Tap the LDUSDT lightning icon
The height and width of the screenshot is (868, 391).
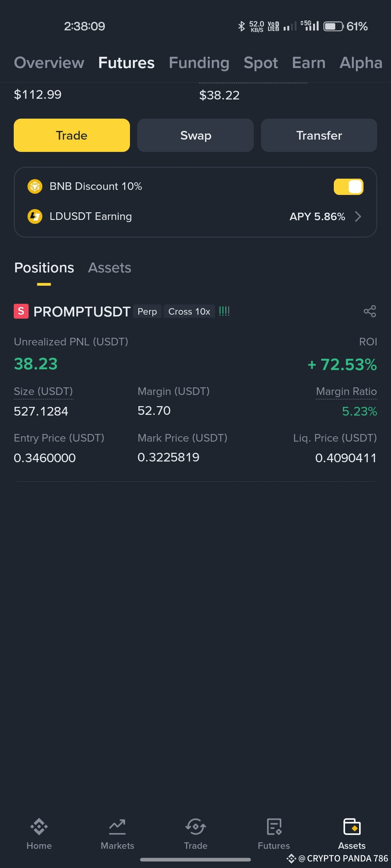tap(35, 216)
